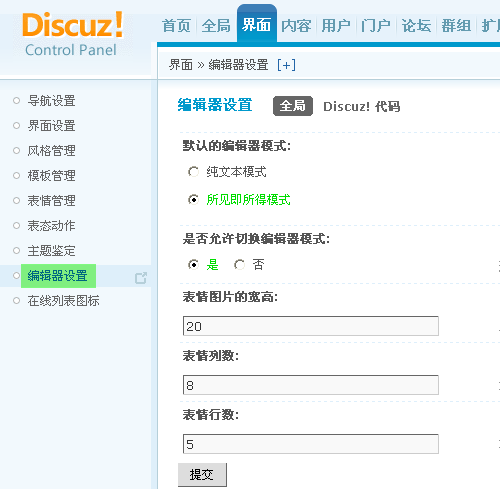Select the 全局 sub-tab badge

tap(293, 106)
